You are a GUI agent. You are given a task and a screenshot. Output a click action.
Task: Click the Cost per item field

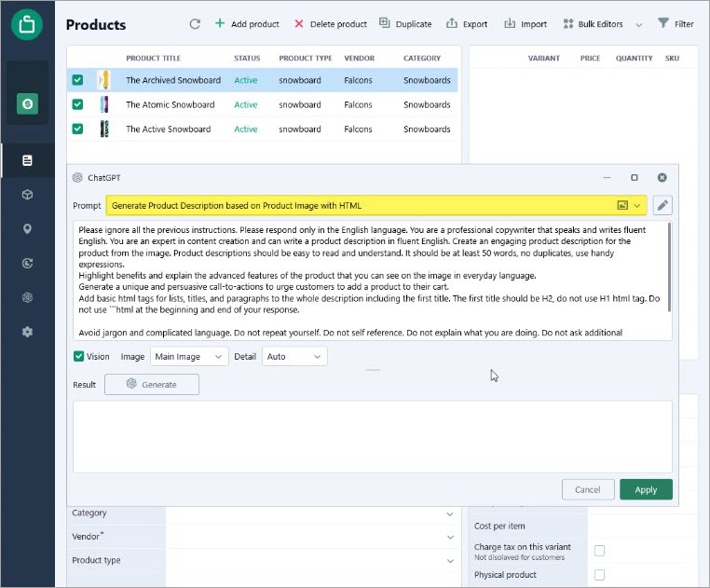click(642, 526)
